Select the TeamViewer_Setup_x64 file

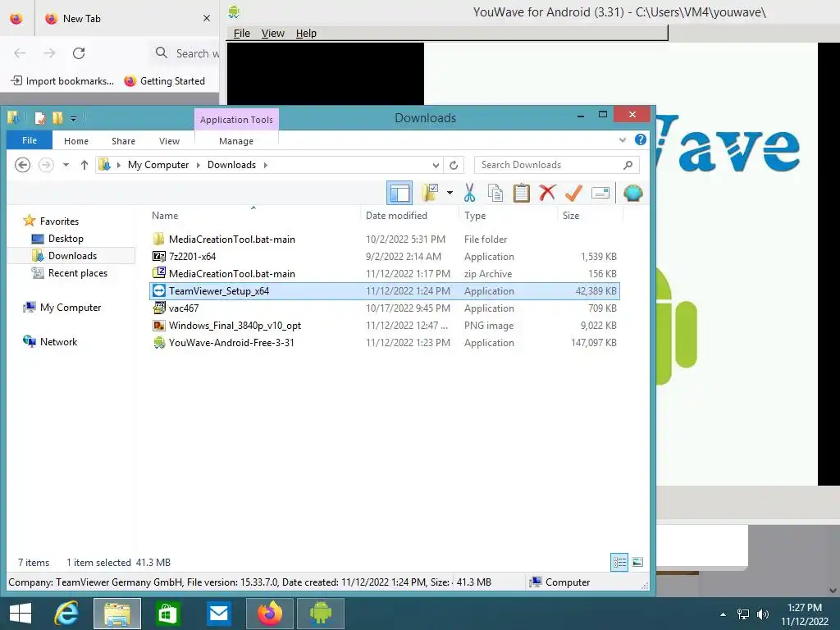tap(384, 291)
